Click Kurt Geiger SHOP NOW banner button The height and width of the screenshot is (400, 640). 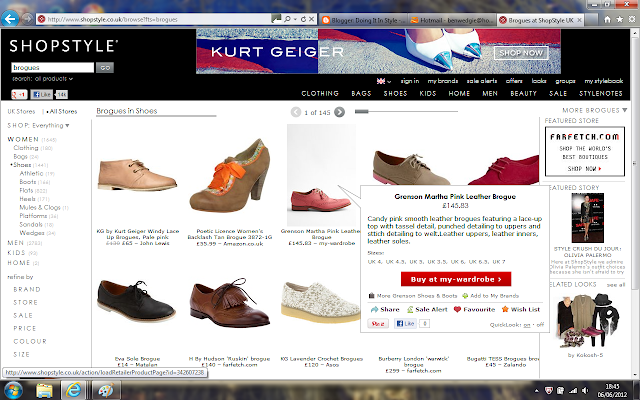coord(521,53)
